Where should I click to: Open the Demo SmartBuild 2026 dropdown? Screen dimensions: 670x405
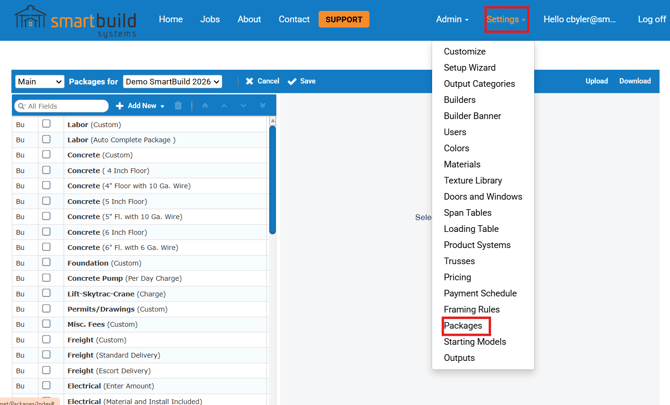(172, 82)
